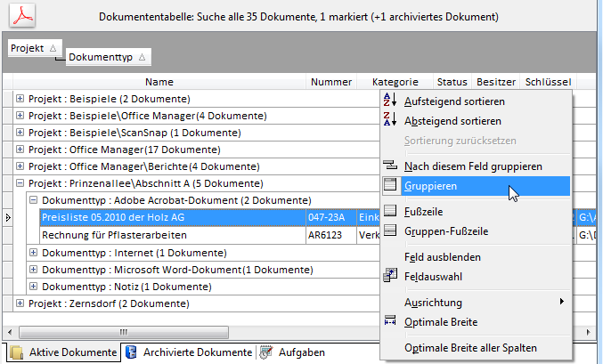The image size is (603, 364).
Task: Expand the Projekt : Zernsdorf group
Action: [x=20, y=304]
